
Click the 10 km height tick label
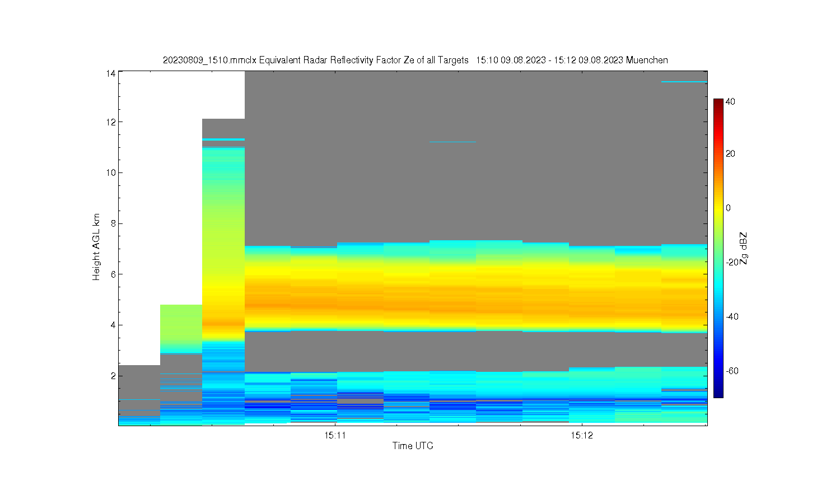click(x=111, y=172)
